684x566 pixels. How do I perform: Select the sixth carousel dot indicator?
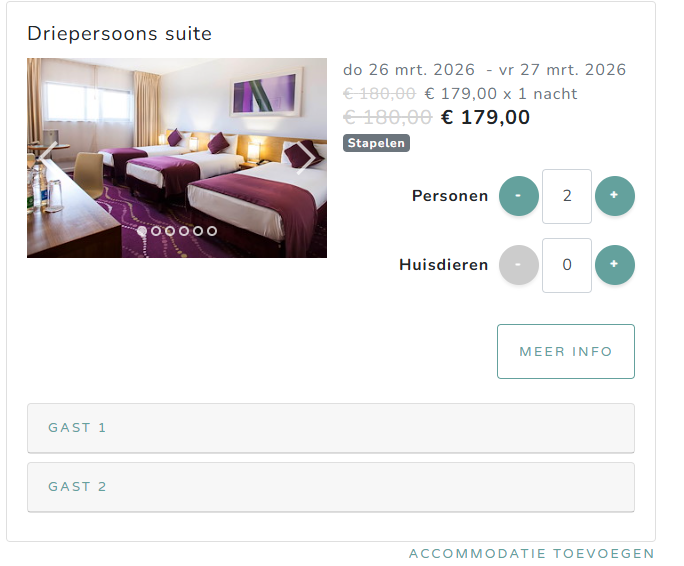click(212, 231)
